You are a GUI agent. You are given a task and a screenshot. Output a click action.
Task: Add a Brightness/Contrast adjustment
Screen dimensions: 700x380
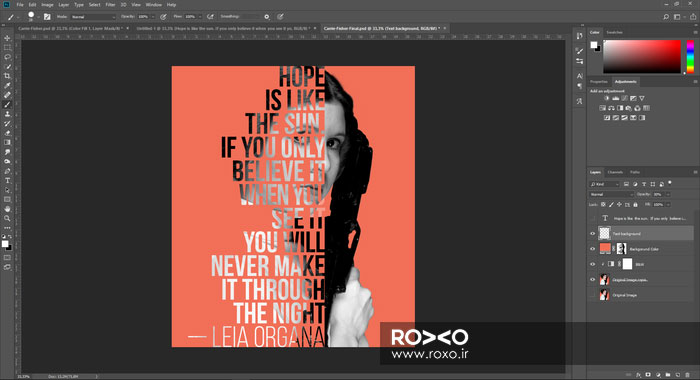pos(606,98)
